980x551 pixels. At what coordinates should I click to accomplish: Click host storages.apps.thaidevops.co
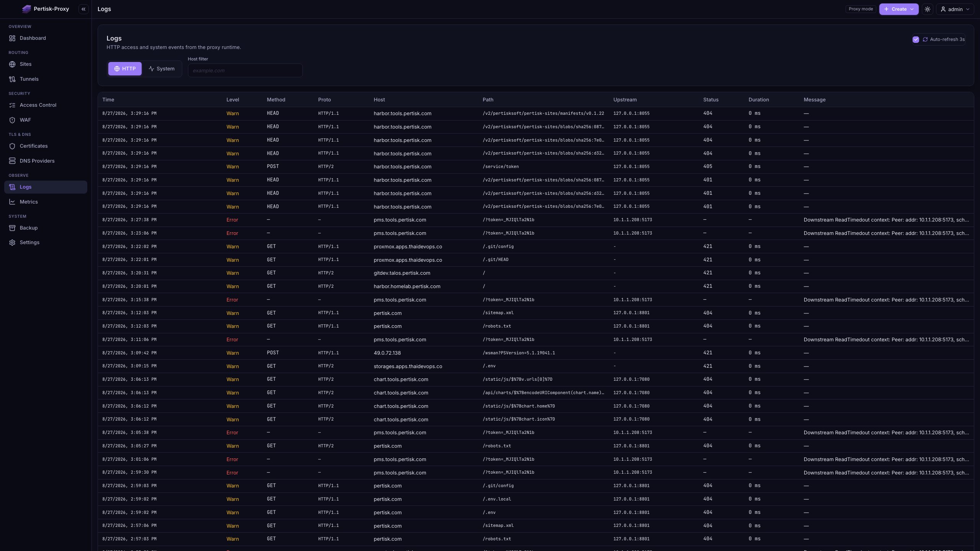408,367
